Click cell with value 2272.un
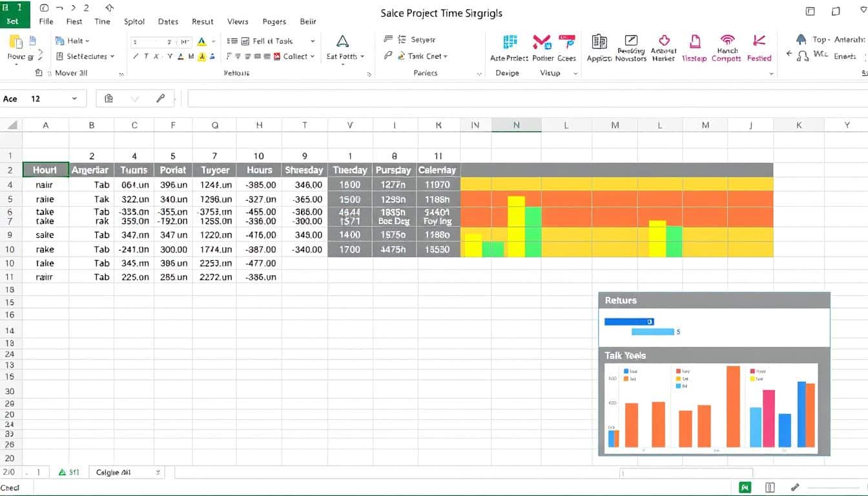This screenshot has height=496, width=868. point(215,277)
